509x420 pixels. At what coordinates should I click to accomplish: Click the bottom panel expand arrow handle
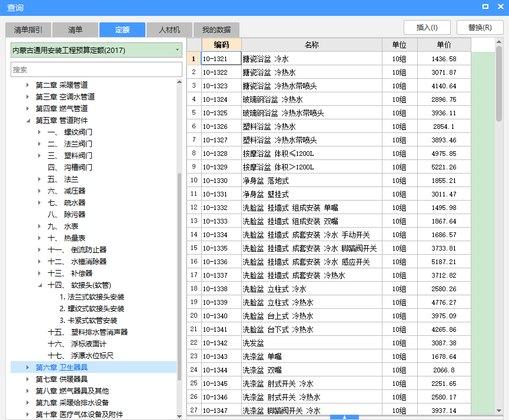click(x=344, y=416)
